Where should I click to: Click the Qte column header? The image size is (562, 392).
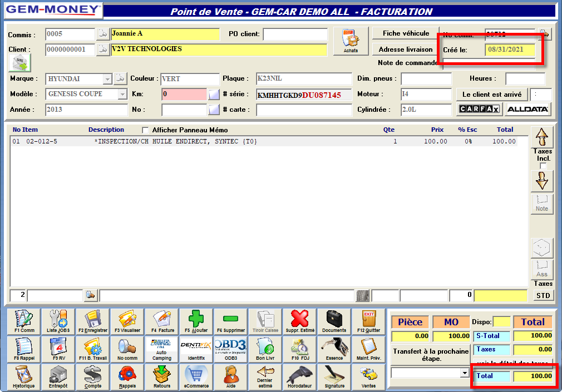click(388, 130)
